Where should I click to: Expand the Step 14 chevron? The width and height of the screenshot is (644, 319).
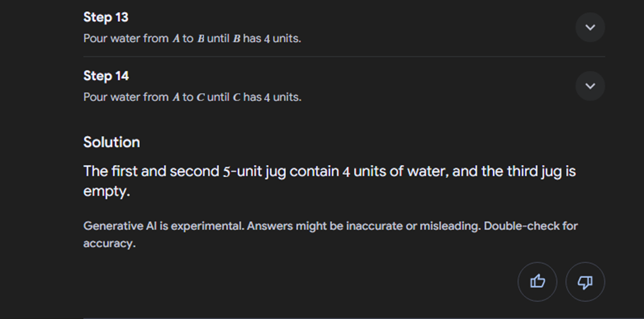590,86
